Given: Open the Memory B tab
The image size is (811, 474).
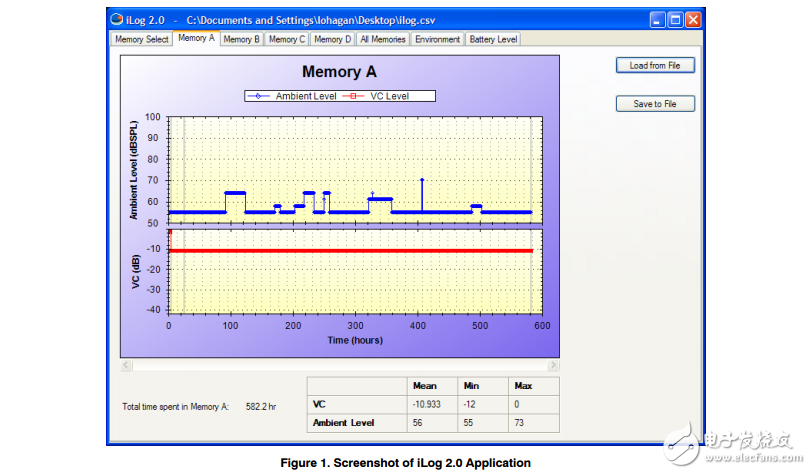Looking at the screenshot, I should point(241,39).
